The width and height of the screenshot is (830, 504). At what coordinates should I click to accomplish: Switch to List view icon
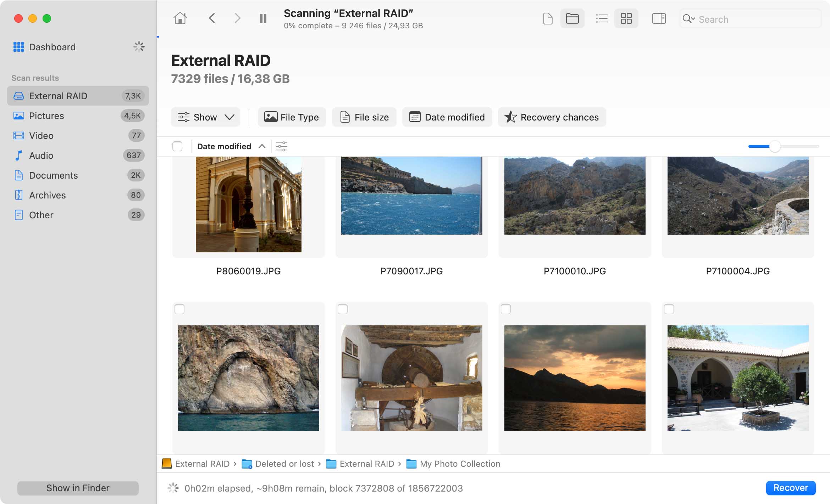click(x=602, y=18)
